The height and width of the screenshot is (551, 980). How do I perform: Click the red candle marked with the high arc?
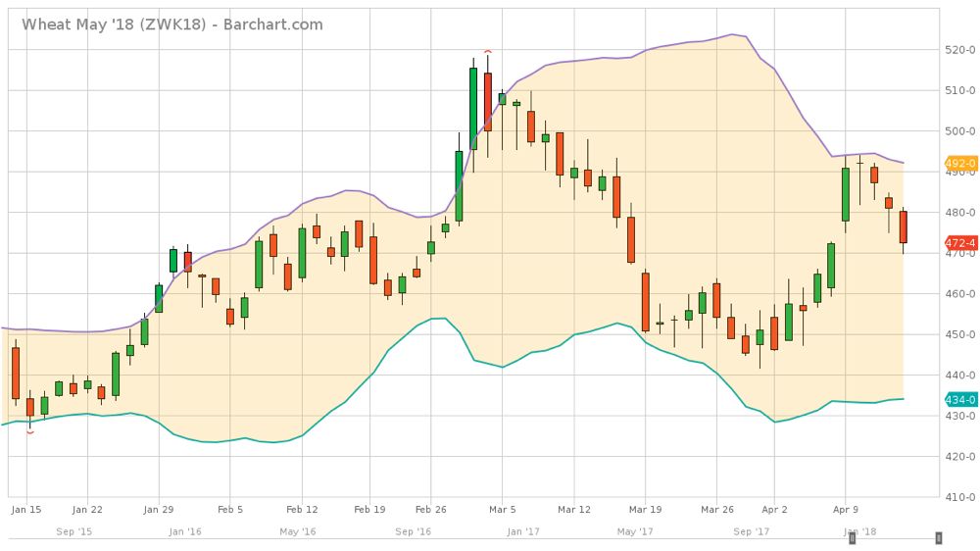tap(487, 102)
